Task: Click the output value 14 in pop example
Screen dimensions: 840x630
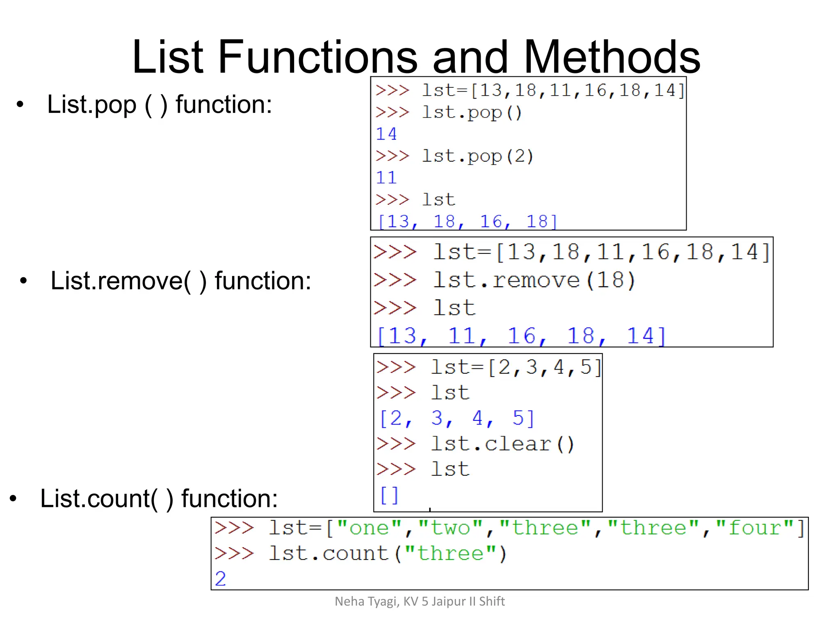Action: click(386, 134)
